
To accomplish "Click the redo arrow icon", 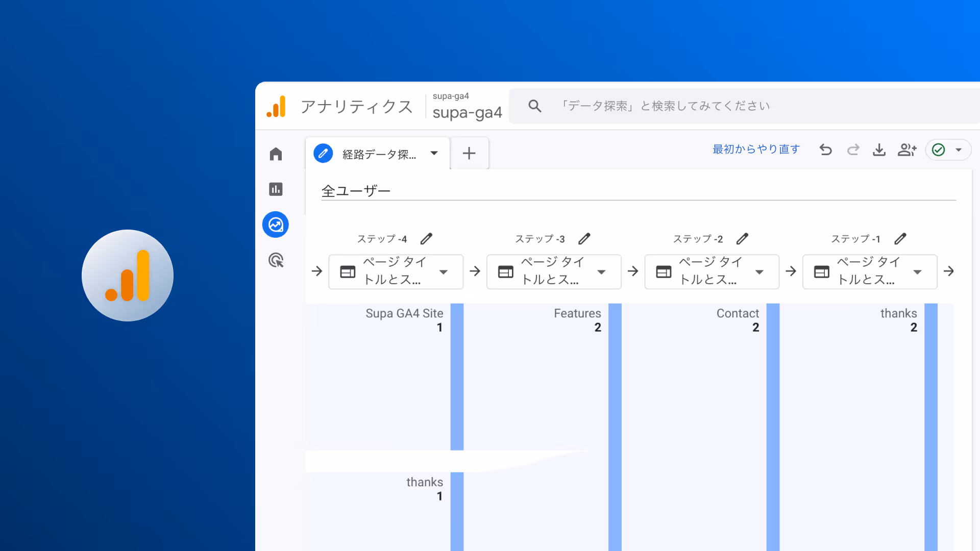I will click(x=853, y=149).
